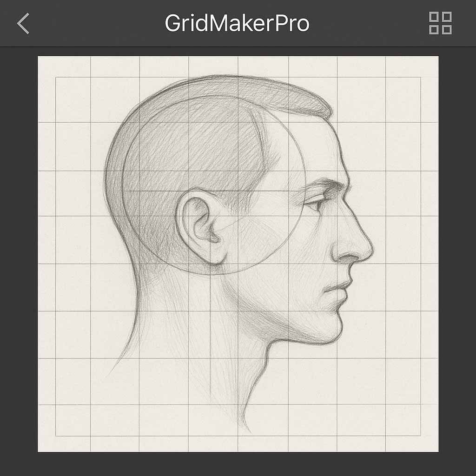Image resolution: width=476 pixels, height=476 pixels.
Task: Tap the back arrow icon
Action: [x=23, y=23]
